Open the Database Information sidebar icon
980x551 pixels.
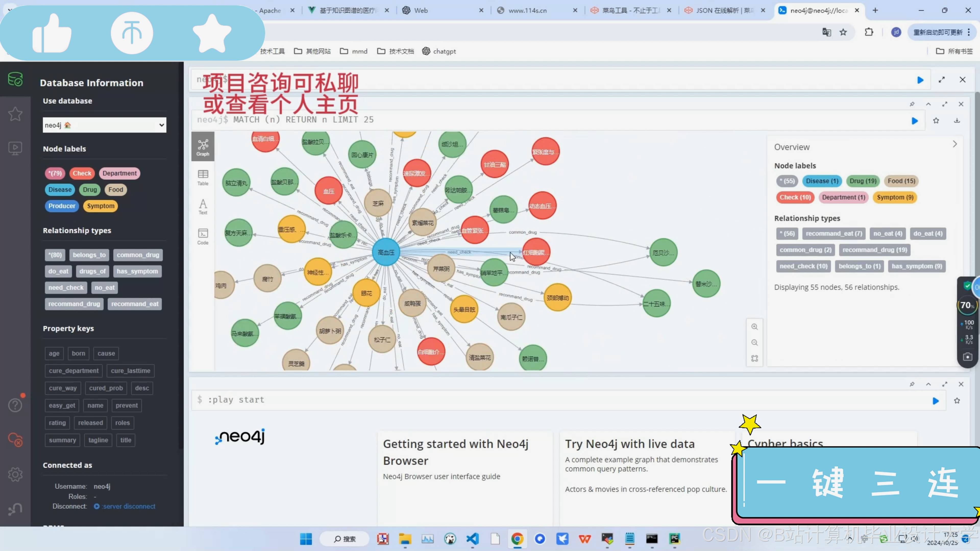(x=15, y=79)
